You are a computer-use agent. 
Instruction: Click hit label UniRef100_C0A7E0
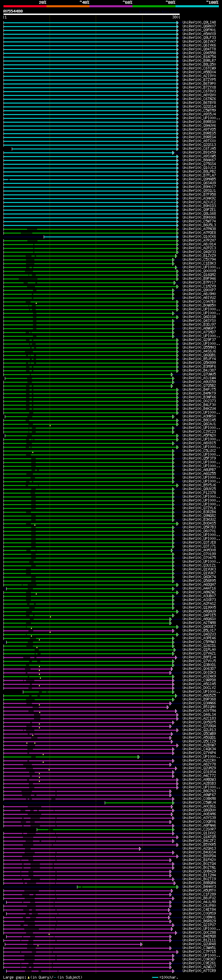tap(199, 302)
